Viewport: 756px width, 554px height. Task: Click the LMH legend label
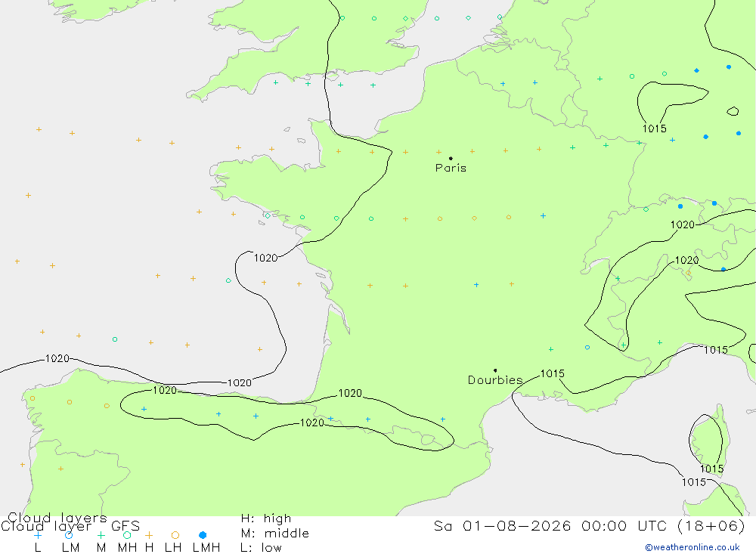206,548
